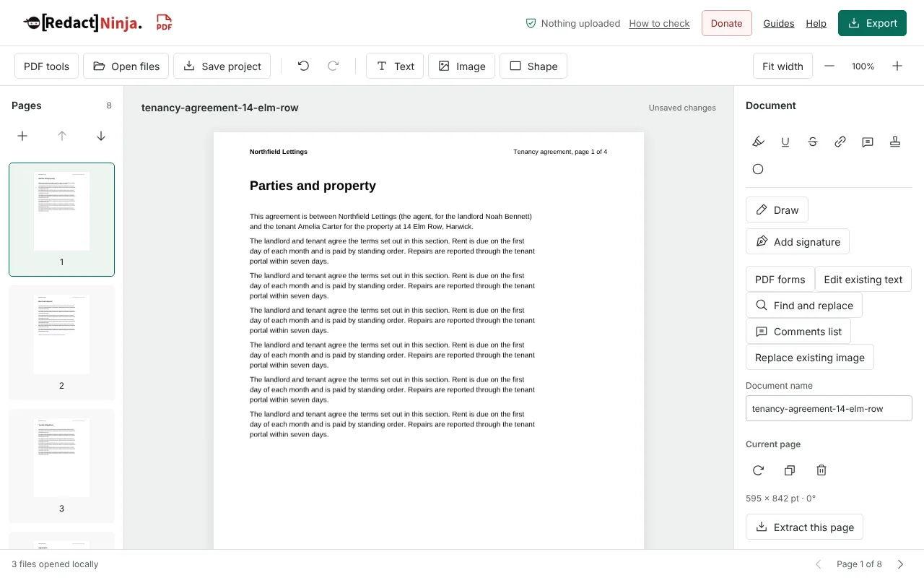Move selected page down
924x578 pixels.
(x=101, y=136)
